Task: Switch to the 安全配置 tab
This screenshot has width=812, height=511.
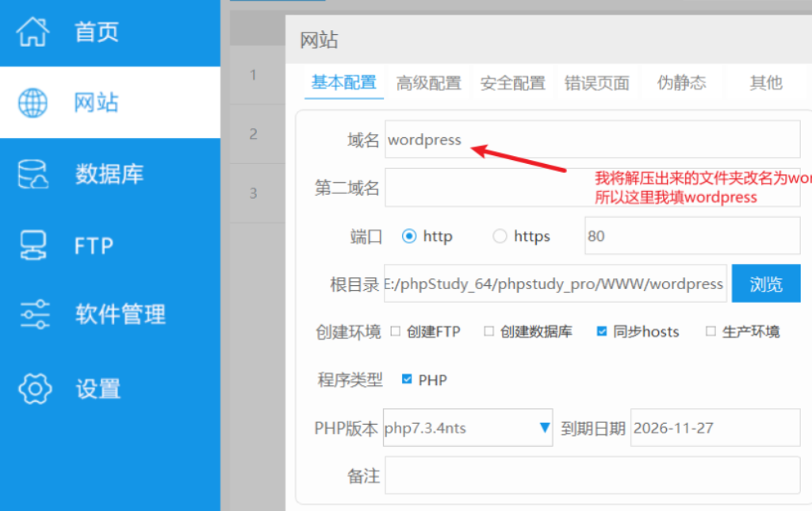Action: [x=512, y=83]
